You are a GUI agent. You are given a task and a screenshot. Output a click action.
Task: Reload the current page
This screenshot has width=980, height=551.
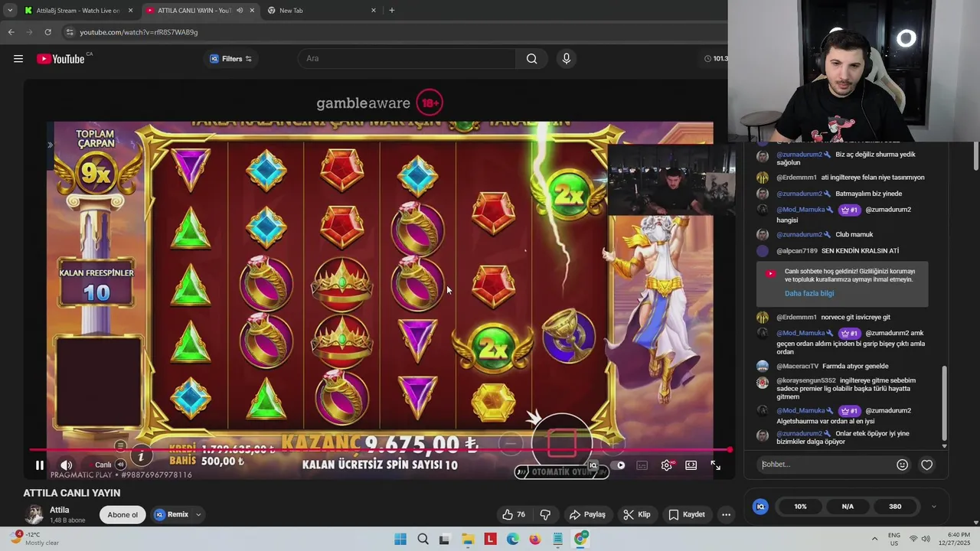point(47,32)
